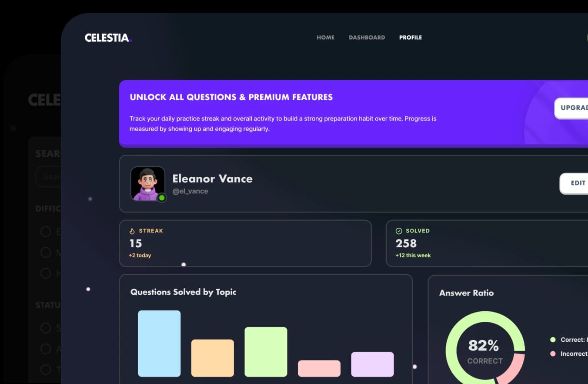
Task: Click the Solved checkmark icon
Action: (399, 231)
